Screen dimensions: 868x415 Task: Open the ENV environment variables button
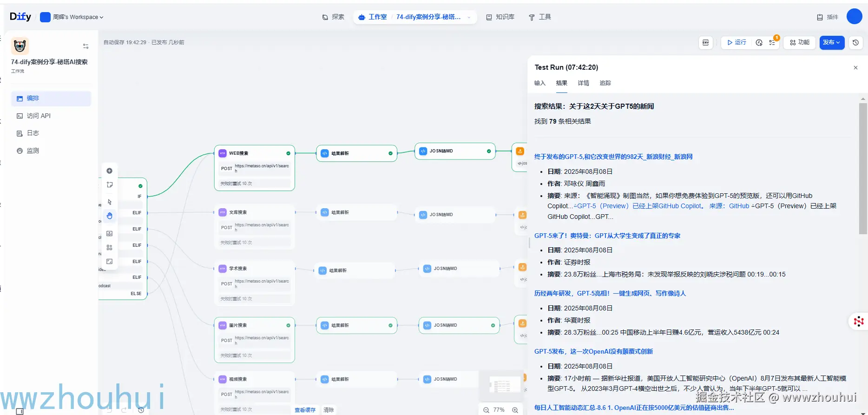(705, 42)
